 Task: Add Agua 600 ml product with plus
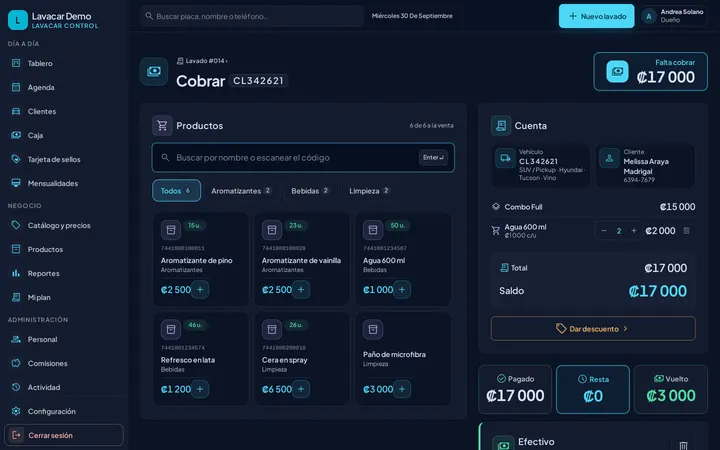click(402, 290)
